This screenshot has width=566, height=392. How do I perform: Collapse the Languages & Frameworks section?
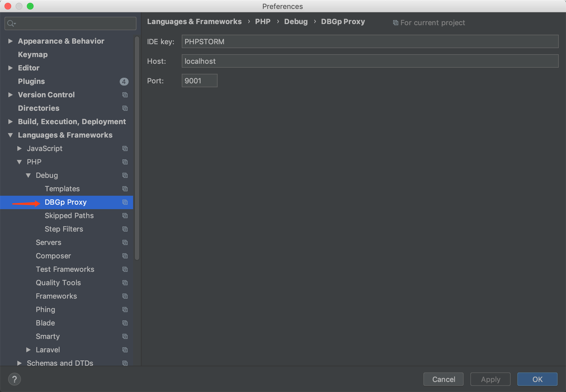pos(10,135)
